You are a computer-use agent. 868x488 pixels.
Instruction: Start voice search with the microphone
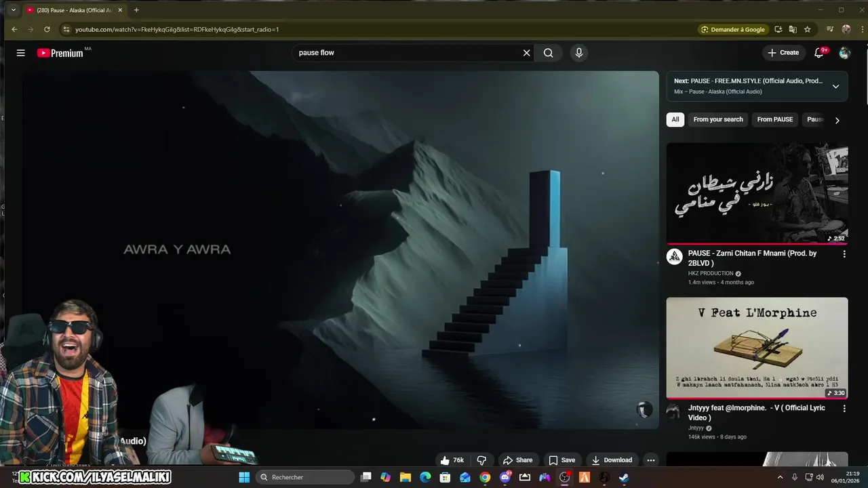(578, 53)
